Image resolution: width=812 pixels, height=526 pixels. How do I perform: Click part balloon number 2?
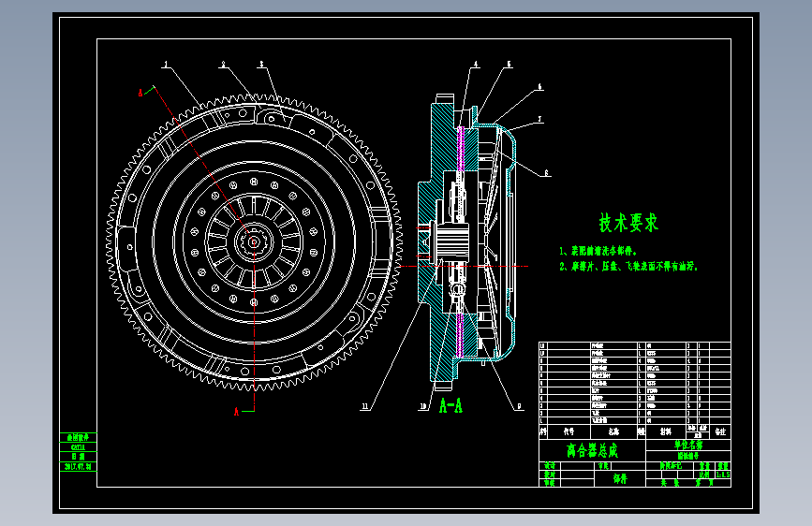coord(223,65)
